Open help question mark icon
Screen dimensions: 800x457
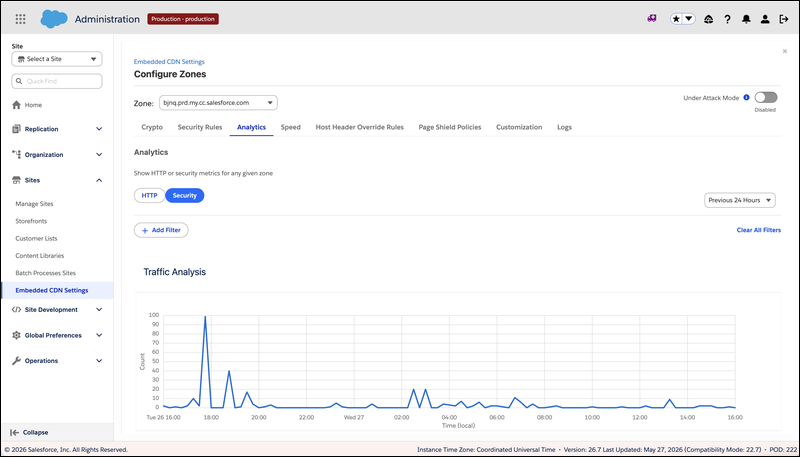[x=727, y=19]
